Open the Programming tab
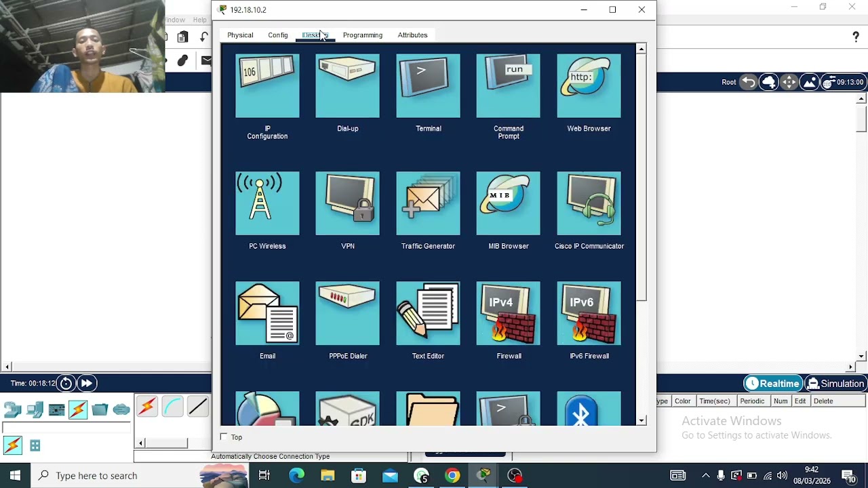The height and width of the screenshot is (488, 868). click(362, 35)
